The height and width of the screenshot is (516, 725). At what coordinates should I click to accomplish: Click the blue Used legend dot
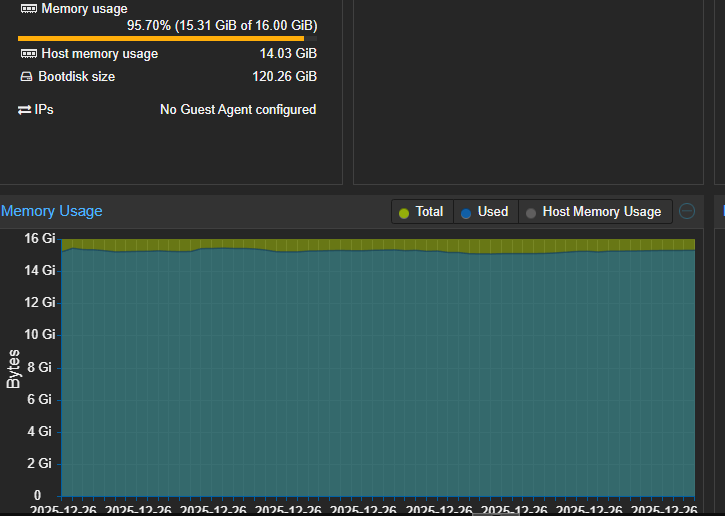coord(466,212)
